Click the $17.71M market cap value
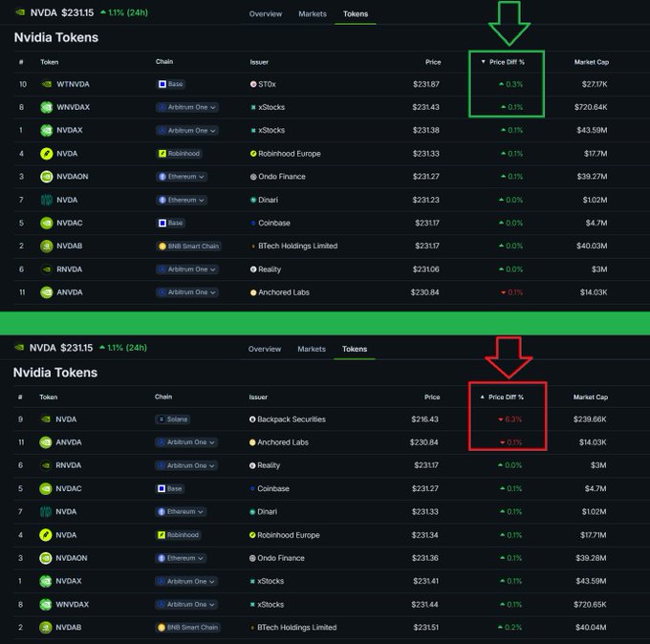Viewport: 650px width, 644px height. (594, 535)
